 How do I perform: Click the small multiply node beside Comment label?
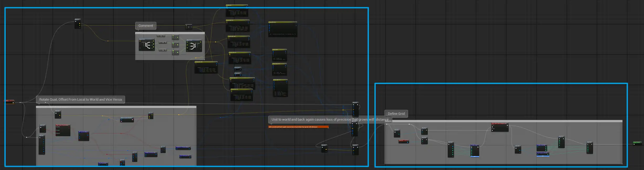coord(188,27)
